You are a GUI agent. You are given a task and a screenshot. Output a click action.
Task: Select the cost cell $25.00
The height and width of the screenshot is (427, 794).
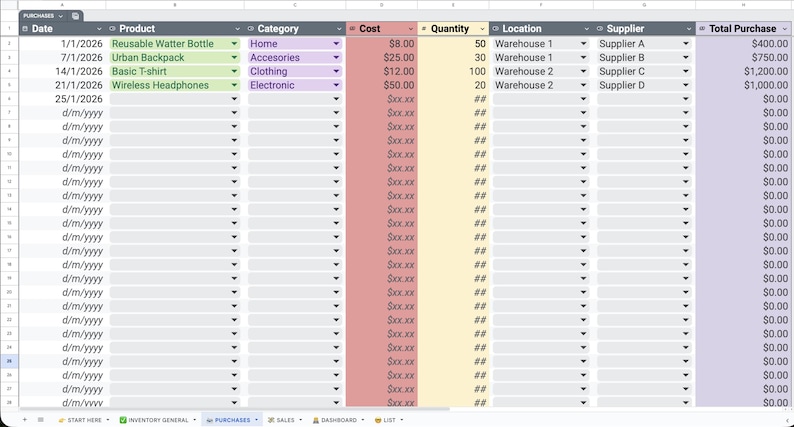point(382,57)
